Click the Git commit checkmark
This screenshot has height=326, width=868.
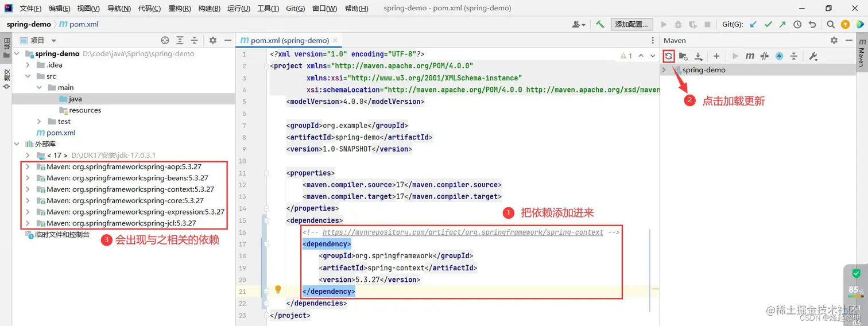click(768, 25)
